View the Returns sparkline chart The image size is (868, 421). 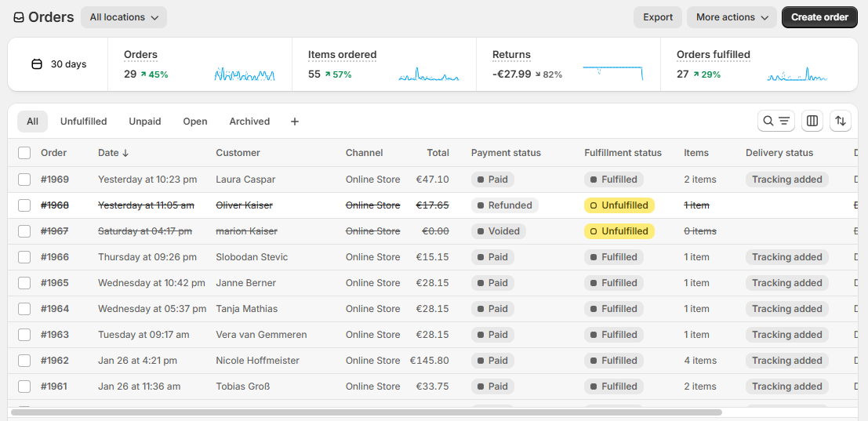tap(613, 73)
